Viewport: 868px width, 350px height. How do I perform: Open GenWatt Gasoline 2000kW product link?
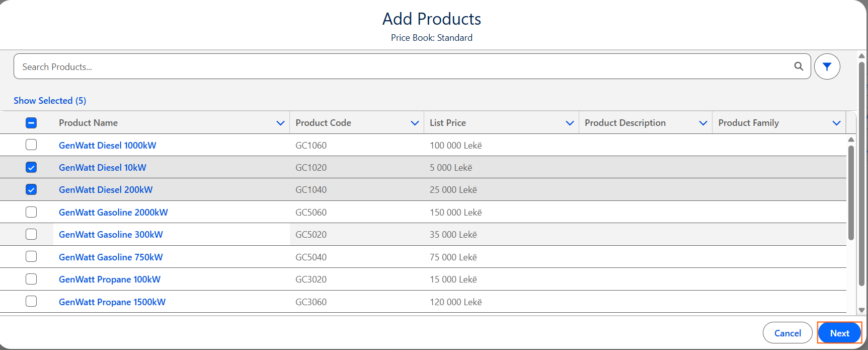113,212
